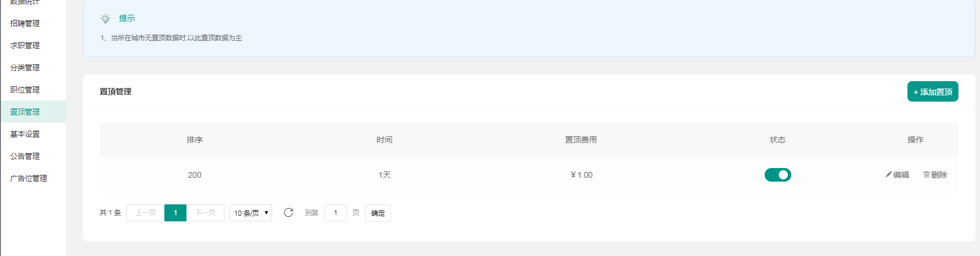Click the lightbulb tip icon

(x=105, y=19)
